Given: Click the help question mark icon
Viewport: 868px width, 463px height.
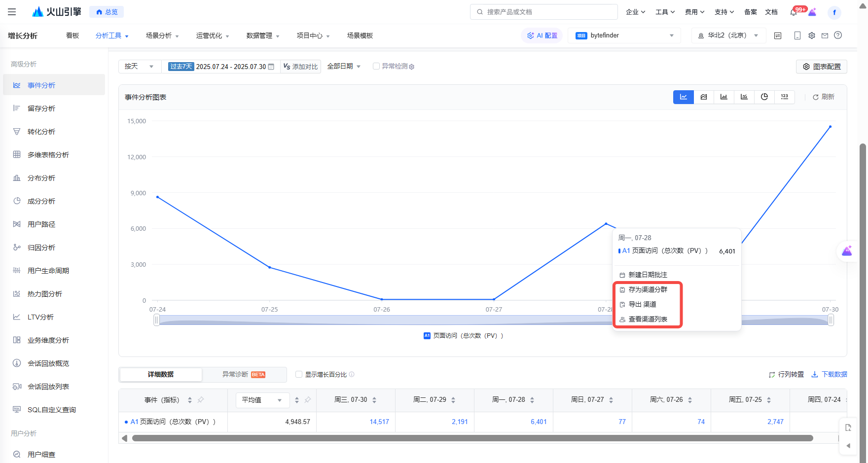Looking at the screenshot, I should click(838, 36).
